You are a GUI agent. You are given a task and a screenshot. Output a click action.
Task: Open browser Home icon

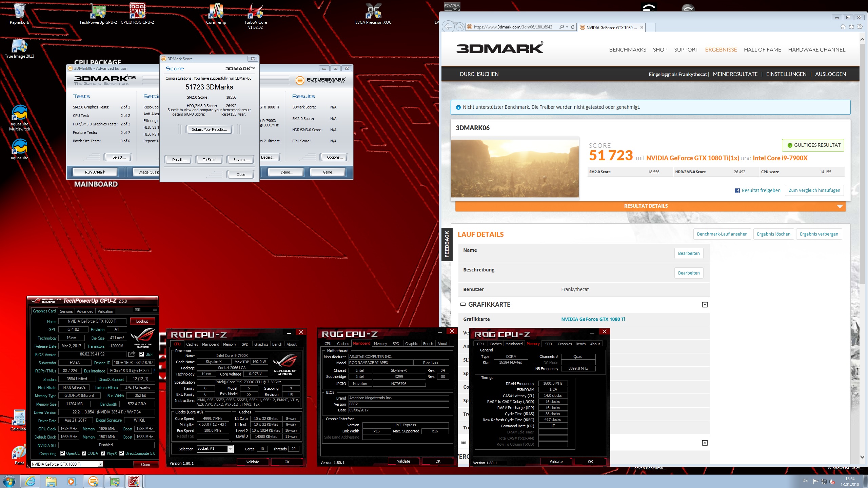pos(843,27)
